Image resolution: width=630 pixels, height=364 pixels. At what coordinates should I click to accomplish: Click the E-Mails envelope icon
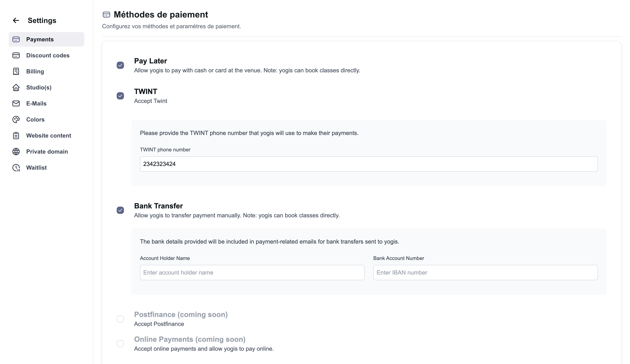coord(16,103)
